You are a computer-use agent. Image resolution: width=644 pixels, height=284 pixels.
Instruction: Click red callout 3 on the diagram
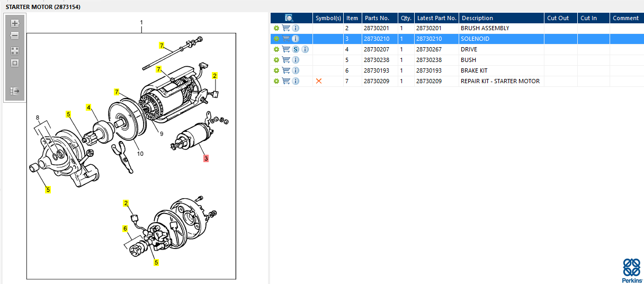[206, 158]
